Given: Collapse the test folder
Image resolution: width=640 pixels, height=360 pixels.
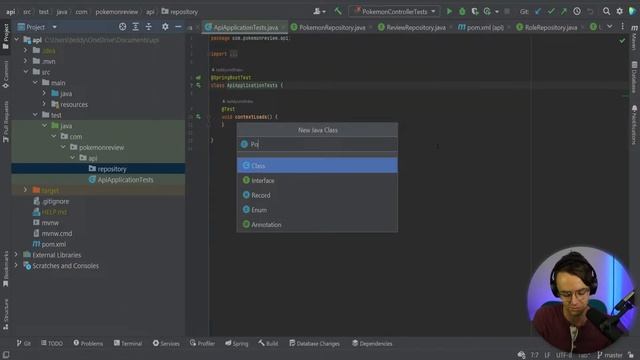Looking at the screenshot, I should click(35, 115).
